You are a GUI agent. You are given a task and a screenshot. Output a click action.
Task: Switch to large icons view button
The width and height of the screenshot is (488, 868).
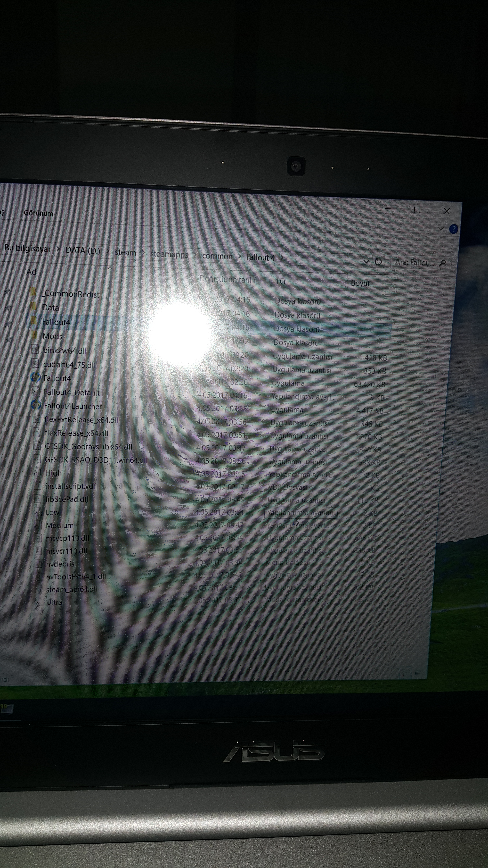(x=417, y=673)
